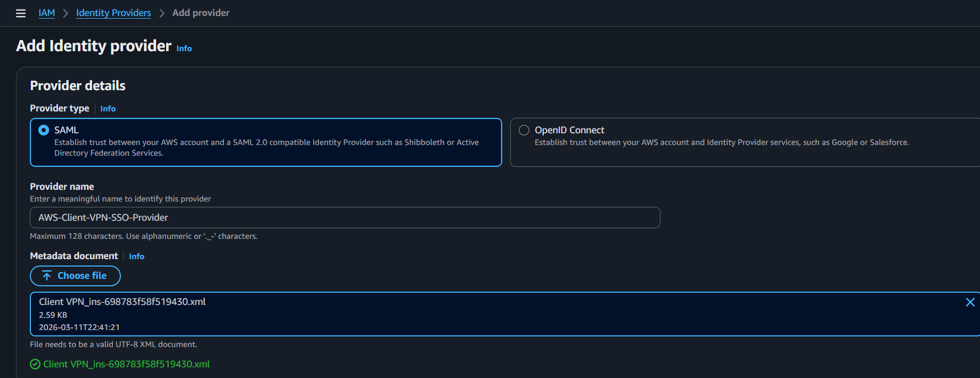Open Info link beside Metadata document
This screenshot has height=378, width=980.
click(136, 256)
